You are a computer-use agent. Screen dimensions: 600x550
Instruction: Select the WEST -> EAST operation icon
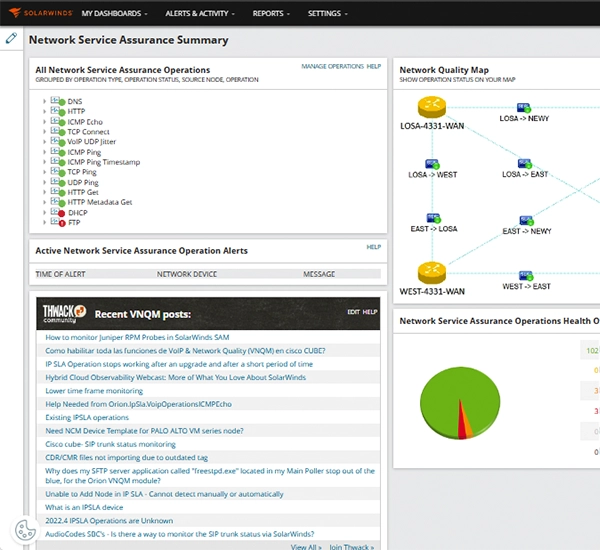click(x=526, y=276)
